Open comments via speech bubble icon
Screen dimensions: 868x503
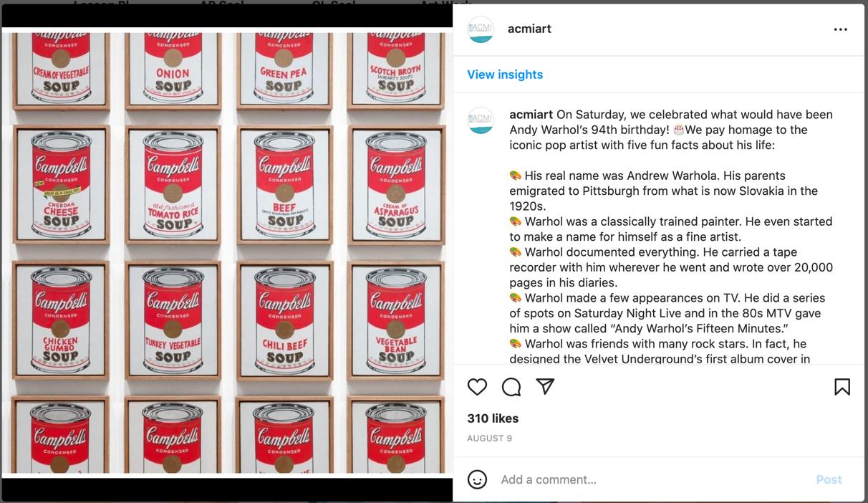tap(511, 387)
